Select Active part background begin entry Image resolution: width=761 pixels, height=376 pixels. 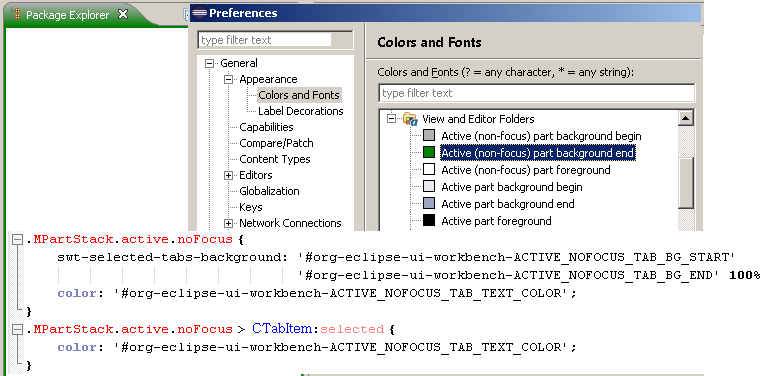512,187
